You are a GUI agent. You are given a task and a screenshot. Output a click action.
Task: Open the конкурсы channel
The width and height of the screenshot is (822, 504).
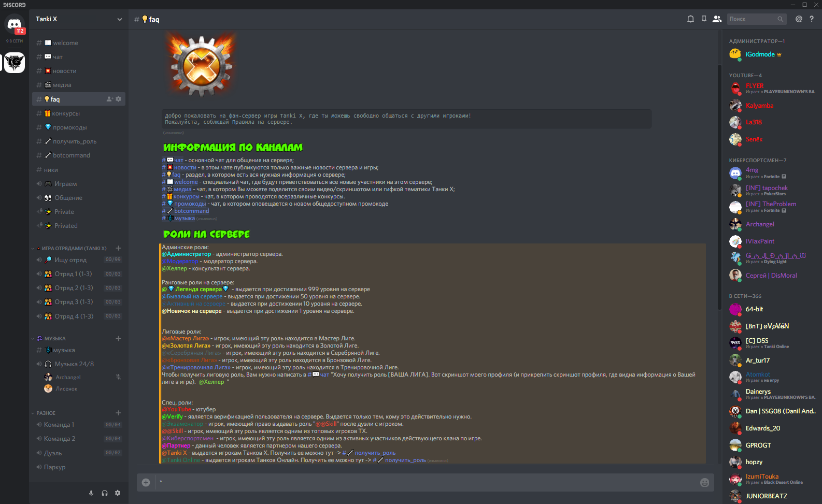[x=79, y=113]
